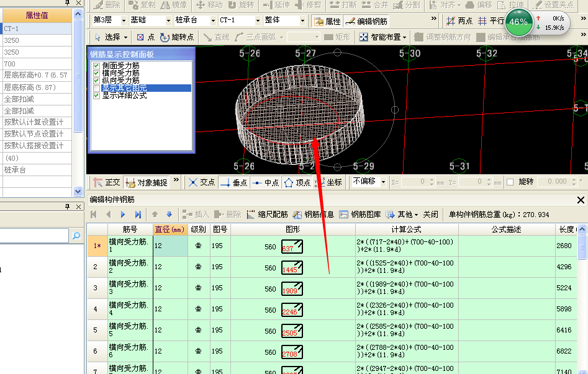Expand the 选择 dropdown arrow
588x374 pixels.
tap(125, 37)
